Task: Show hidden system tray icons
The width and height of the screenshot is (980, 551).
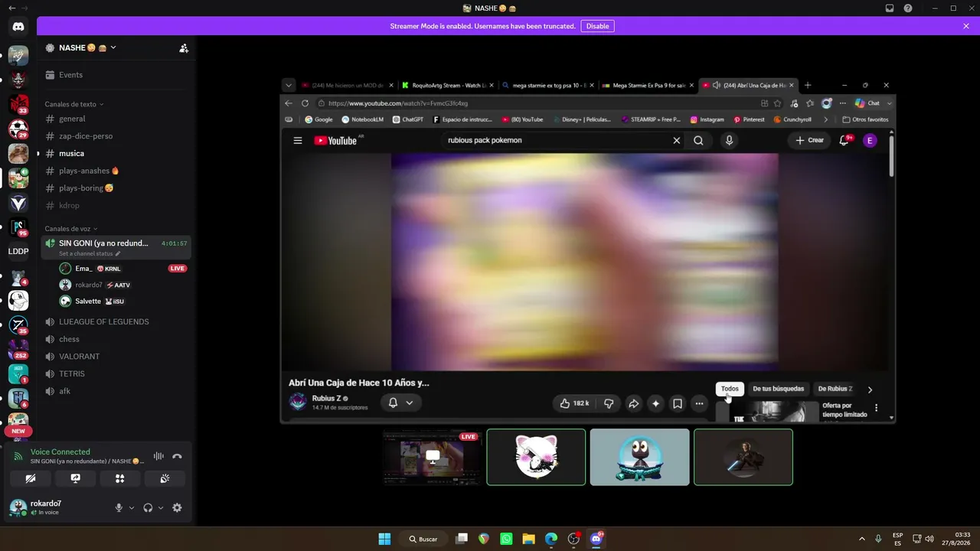Action: tap(861, 539)
